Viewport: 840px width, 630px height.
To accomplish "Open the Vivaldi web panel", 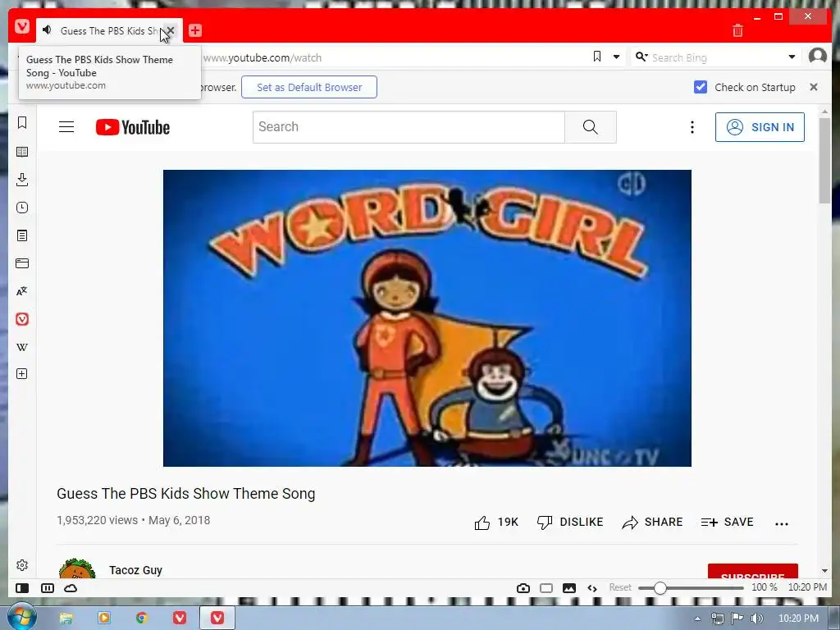I will click(22, 319).
